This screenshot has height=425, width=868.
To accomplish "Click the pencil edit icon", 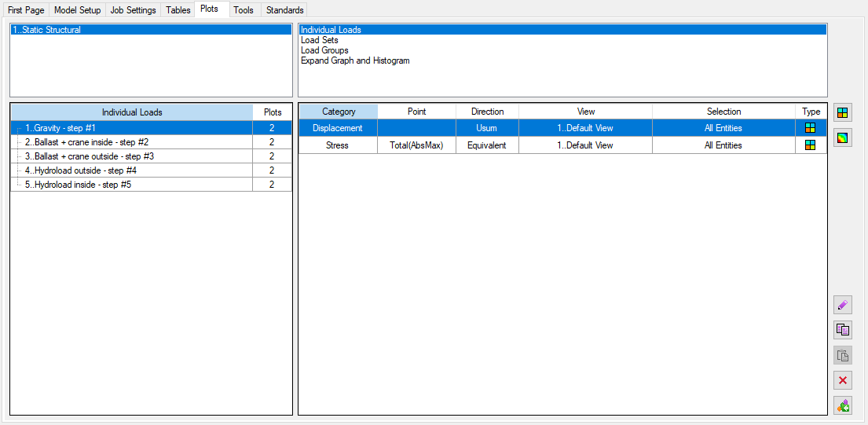I will click(842, 305).
